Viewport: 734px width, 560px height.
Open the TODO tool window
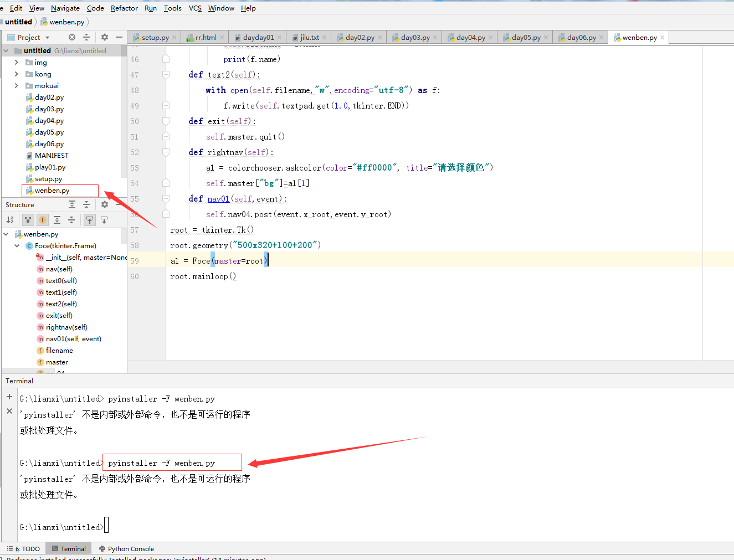pos(23,549)
